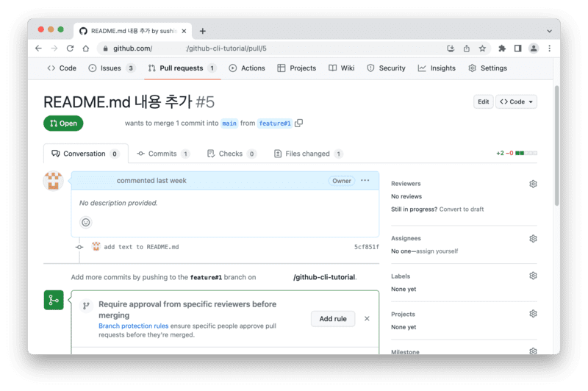588x391 pixels.
Task: Open the Assignees gear settings
Action: coord(533,239)
